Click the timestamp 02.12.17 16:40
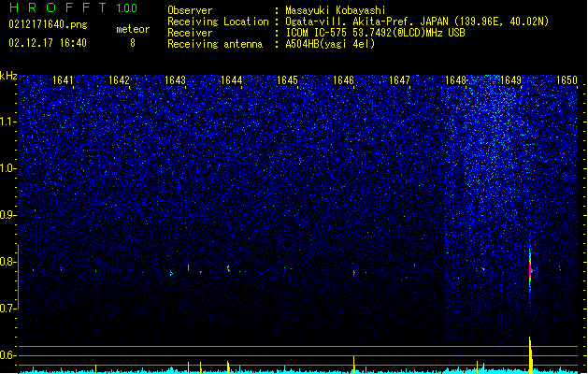The height and width of the screenshot is (374, 588). [48, 43]
